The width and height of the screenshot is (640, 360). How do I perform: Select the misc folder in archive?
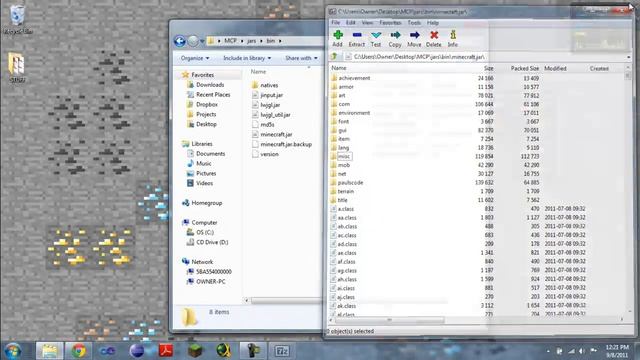pyautogui.click(x=344, y=156)
